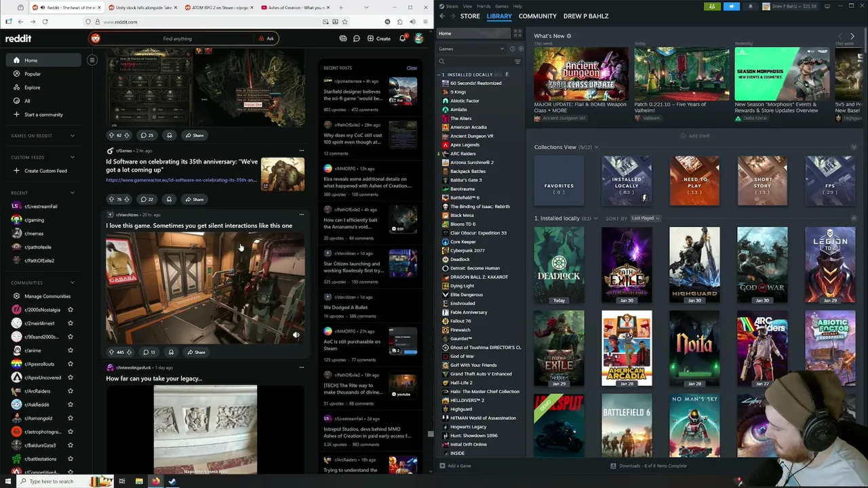Show recent games clock icon in Steam
The width and height of the screenshot is (868, 488).
pyautogui.click(x=513, y=49)
